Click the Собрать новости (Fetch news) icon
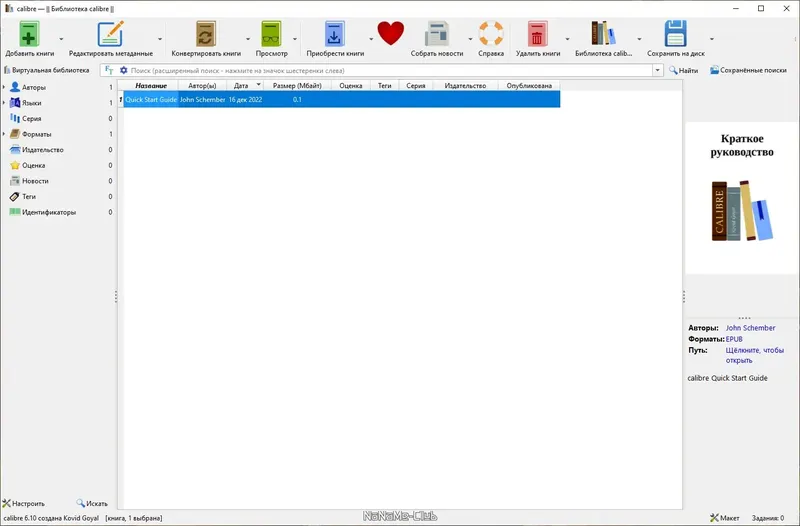The image size is (800, 526). (x=437, y=34)
